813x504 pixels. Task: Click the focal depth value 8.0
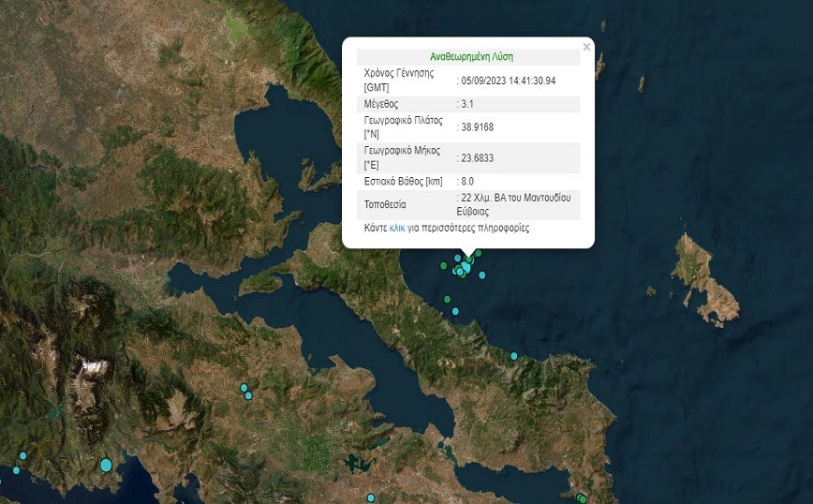click(468, 181)
